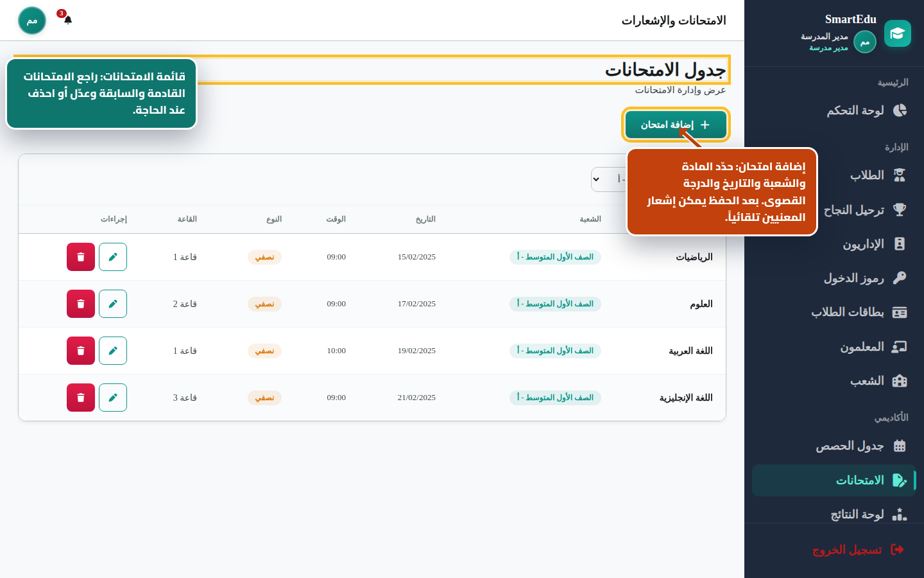
Task: Click the الرياضيات subject cell
Action: tap(694, 257)
